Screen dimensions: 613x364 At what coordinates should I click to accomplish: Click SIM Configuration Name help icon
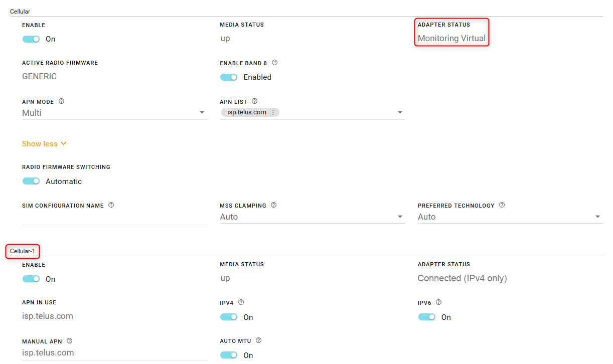111,205
